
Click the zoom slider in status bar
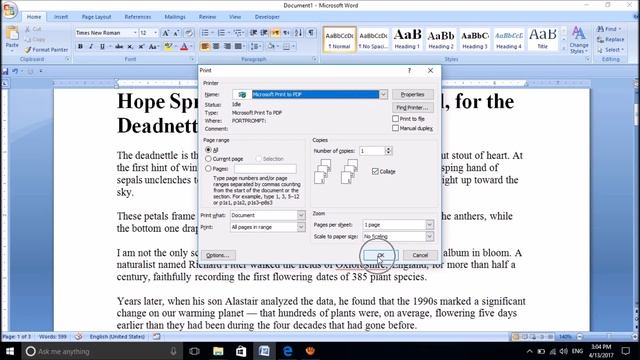(608, 337)
